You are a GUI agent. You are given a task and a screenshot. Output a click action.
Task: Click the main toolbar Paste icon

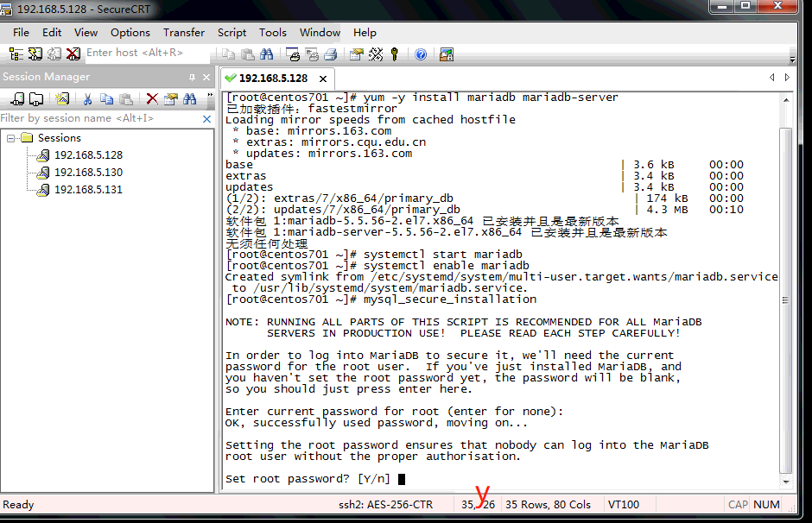[248, 54]
